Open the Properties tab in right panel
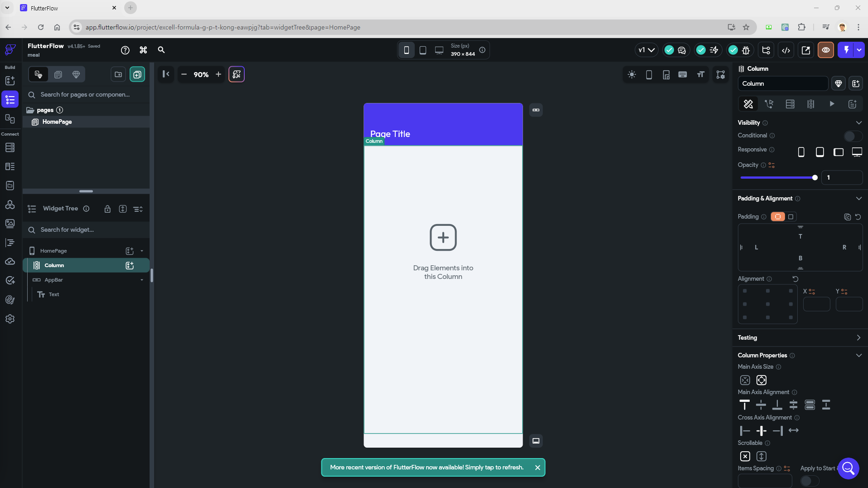The height and width of the screenshot is (488, 868). click(748, 104)
